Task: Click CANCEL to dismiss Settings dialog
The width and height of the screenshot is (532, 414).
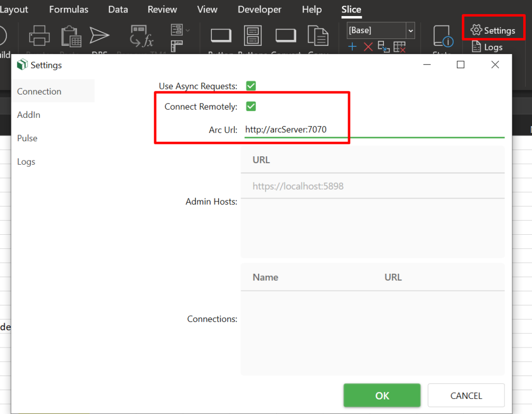Action: 465,396
